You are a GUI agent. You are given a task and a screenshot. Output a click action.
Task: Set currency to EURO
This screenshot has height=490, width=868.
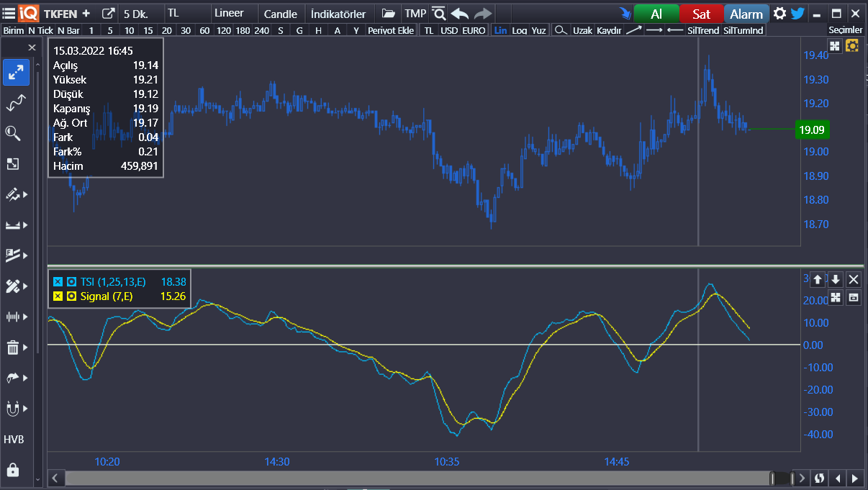pyautogui.click(x=474, y=30)
